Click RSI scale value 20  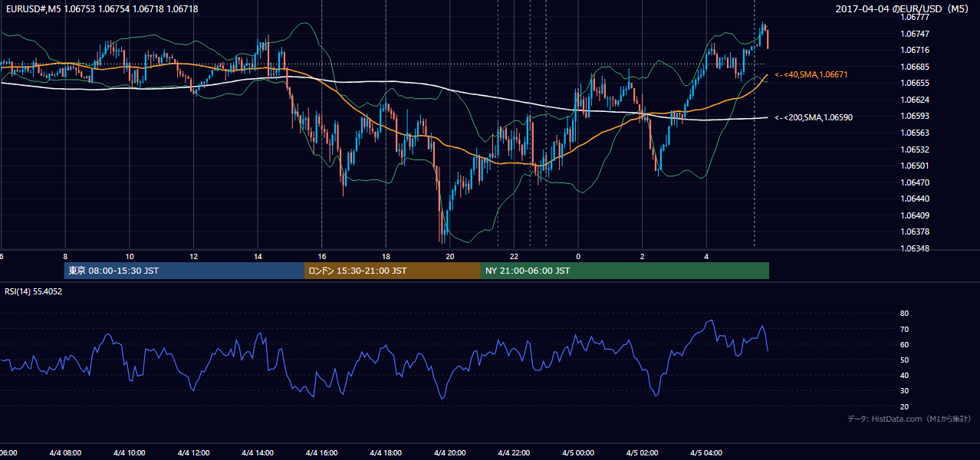pos(904,406)
